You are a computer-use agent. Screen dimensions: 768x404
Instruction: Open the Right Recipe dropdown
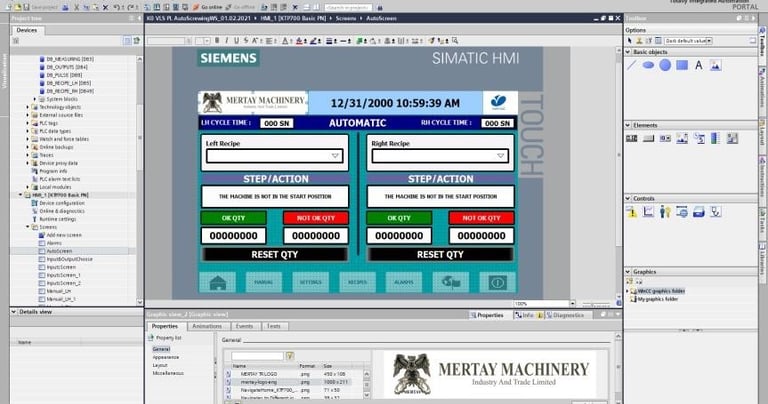[500, 156]
